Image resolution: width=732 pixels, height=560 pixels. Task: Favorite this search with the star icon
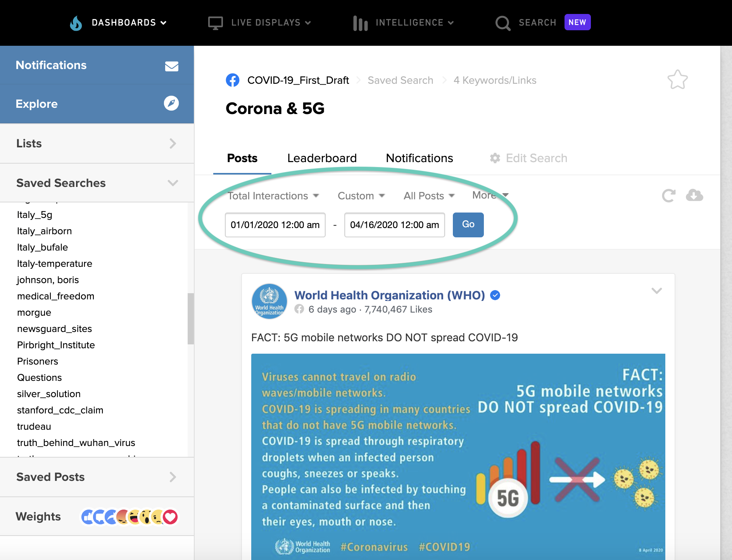click(678, 80)
